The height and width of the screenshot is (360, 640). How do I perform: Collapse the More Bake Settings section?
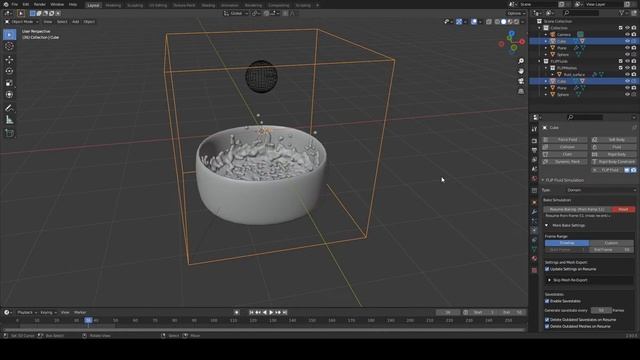tap(547, 225)
